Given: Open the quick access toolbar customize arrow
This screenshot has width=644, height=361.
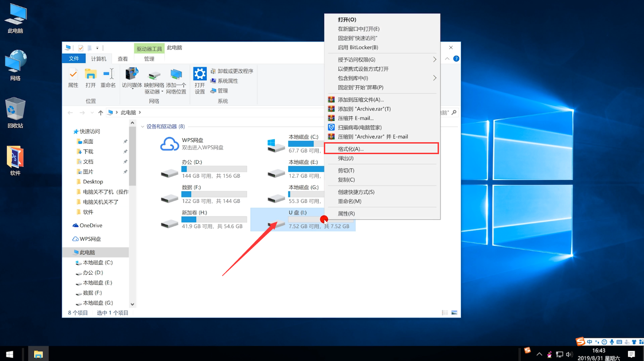Looking at the screenshot, I should coord(97,48).
